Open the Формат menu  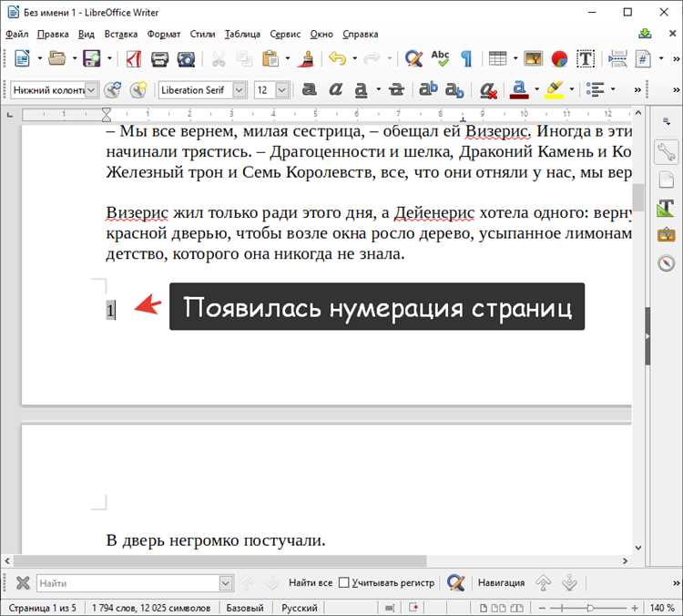coord(163,34)
